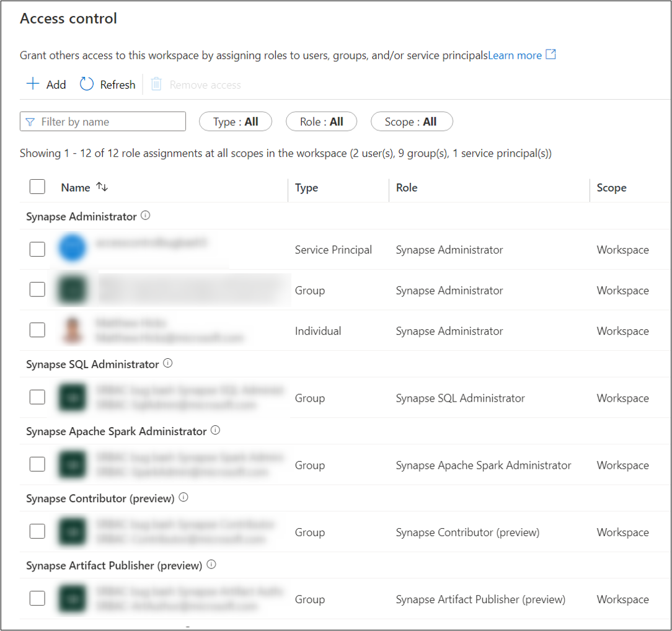Open the Type : All filter dropdown

(x=236, y=121)
